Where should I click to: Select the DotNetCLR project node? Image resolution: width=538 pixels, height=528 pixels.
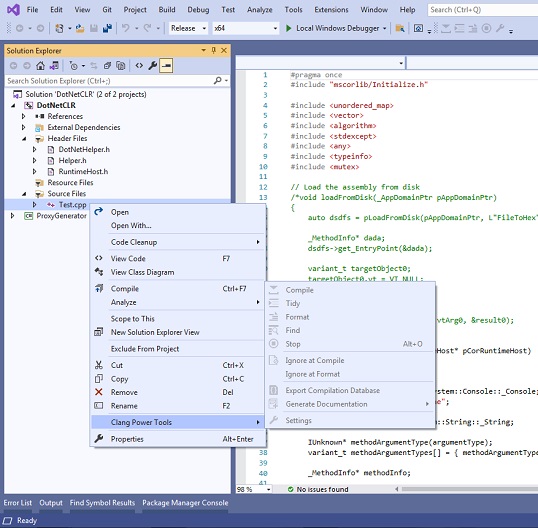click(56, 105)
